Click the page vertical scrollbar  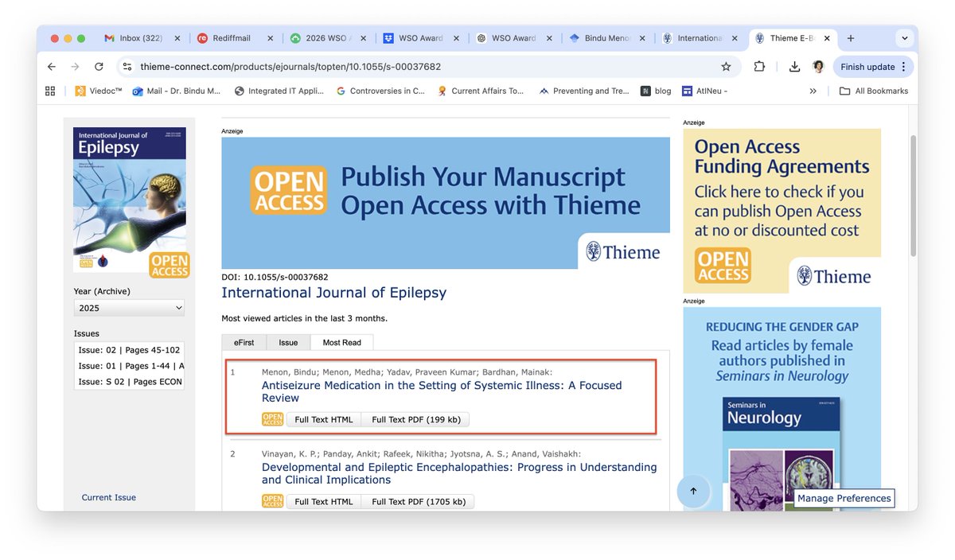point(913,195)
